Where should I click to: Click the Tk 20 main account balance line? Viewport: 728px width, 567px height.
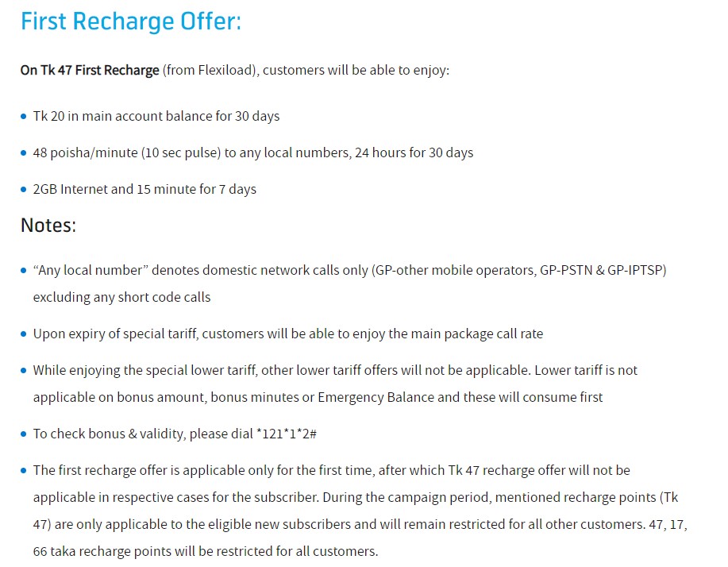[x=156, y=116]
